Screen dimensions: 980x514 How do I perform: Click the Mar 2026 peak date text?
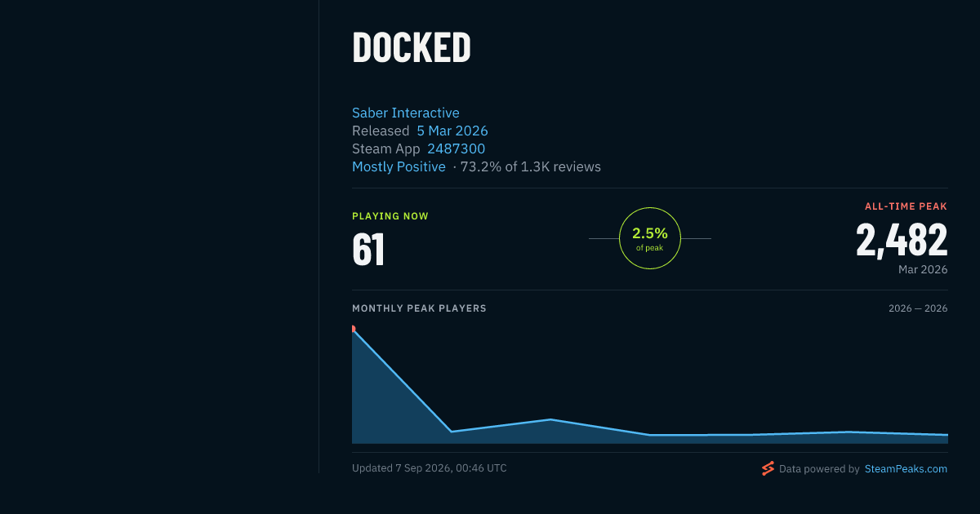coord(923,269)
